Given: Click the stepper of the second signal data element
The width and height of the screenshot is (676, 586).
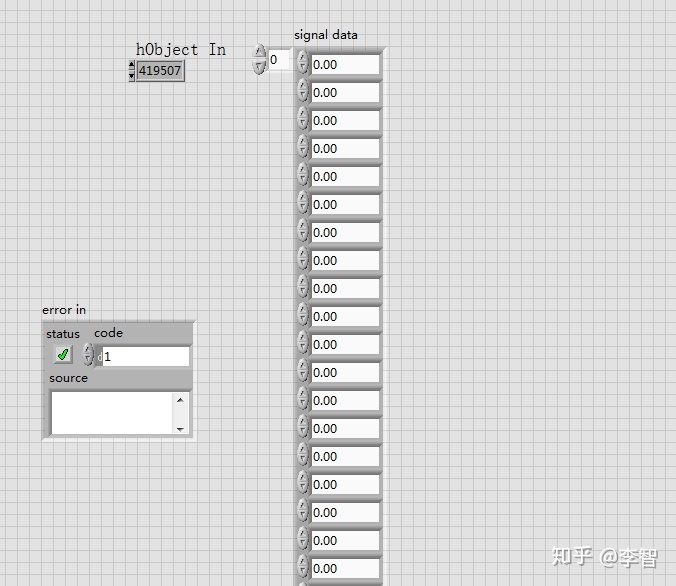Looking at the screenshot, I should (x=303, y=91).
